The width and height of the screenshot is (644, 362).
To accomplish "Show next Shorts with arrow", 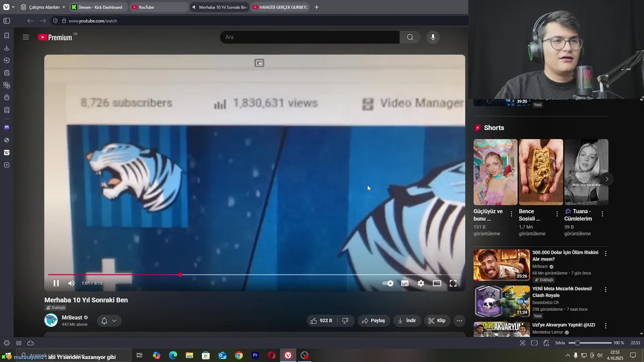I will [x=607, y=179].
